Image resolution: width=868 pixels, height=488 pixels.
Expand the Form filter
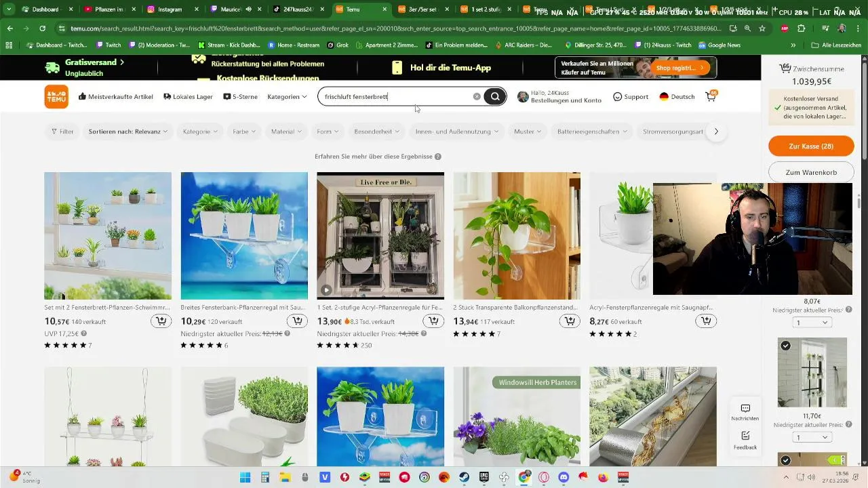tap(328, 131)
